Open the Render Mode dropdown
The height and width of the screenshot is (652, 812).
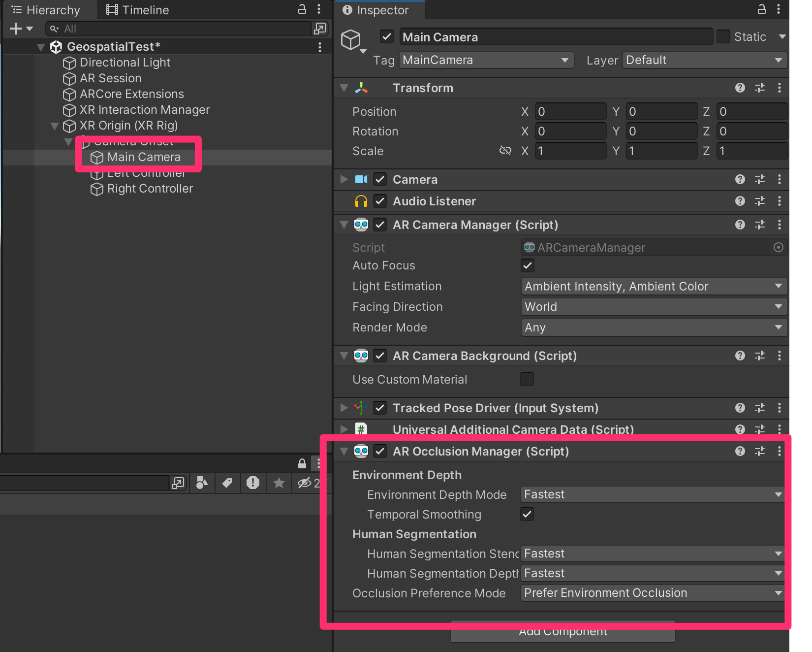(654, 327)
